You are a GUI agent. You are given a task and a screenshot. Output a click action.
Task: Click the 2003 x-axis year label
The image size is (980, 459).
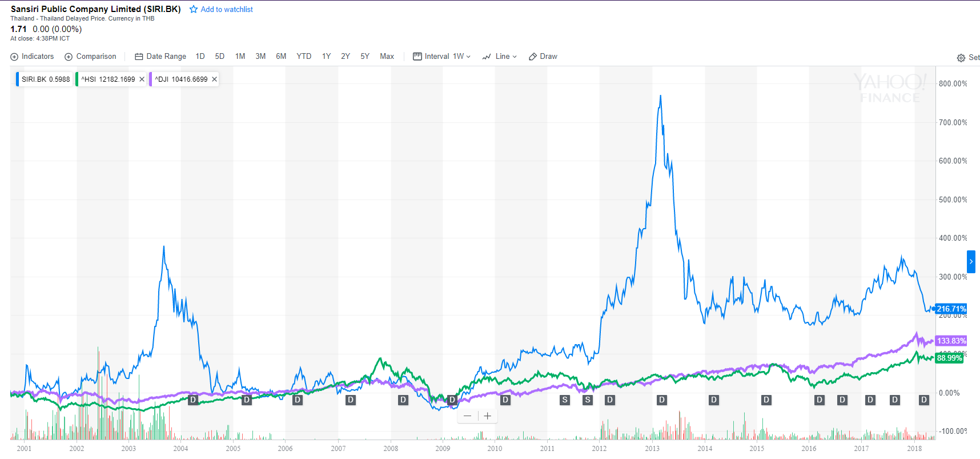(x=128, y=449)
